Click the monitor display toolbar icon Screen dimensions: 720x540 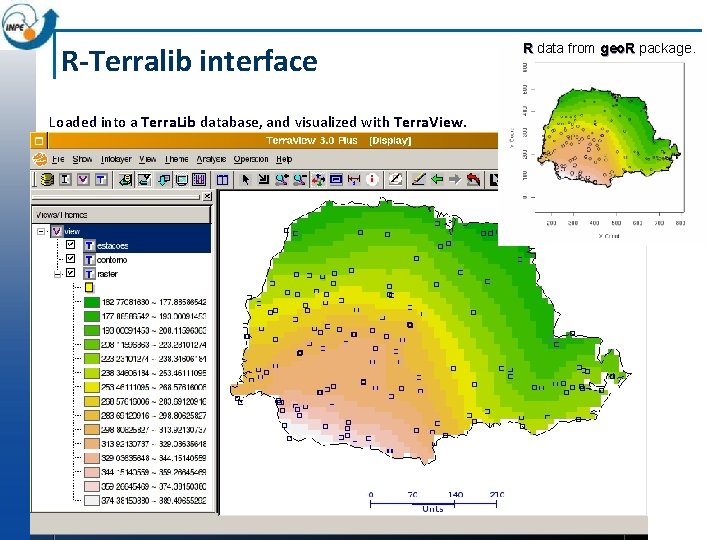tap(181, 180)
